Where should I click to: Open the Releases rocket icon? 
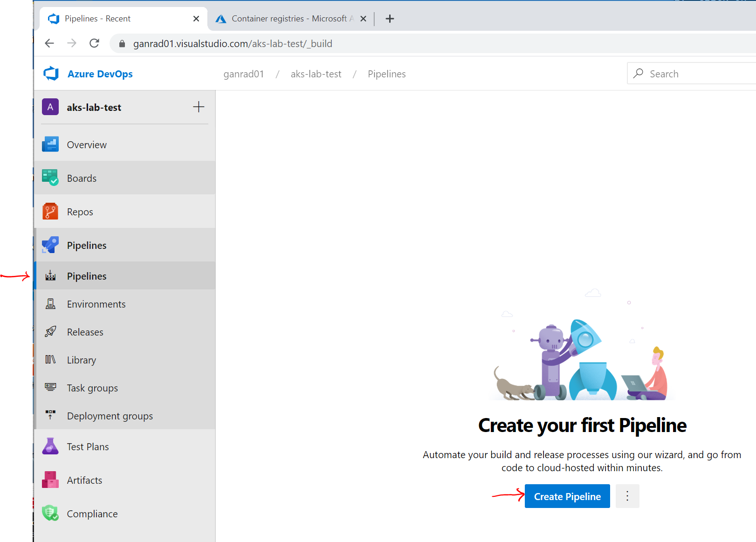(50, 332)
